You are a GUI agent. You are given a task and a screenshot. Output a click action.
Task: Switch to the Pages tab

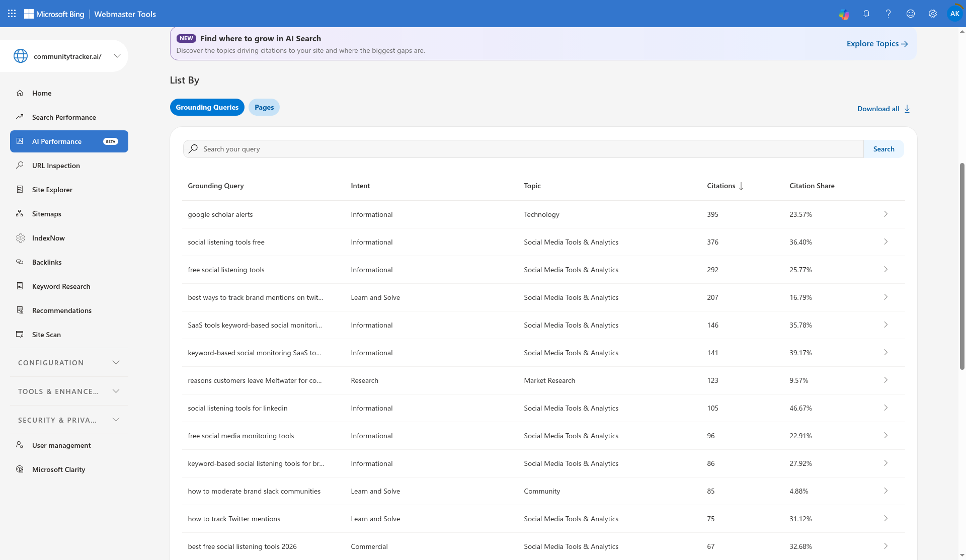point(264,107)
